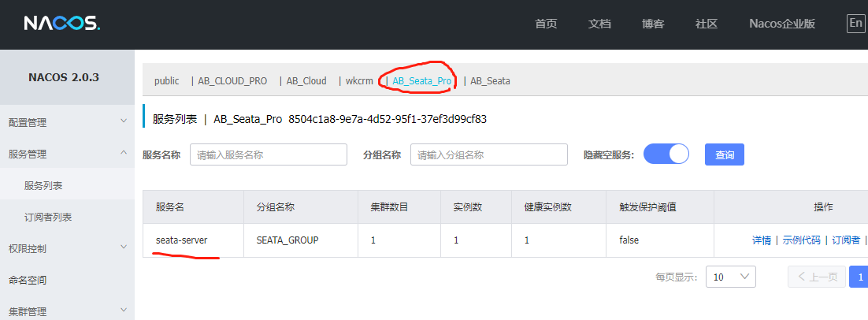Switch to the public namespace
The image size is (868, 320).
(166, 80)
